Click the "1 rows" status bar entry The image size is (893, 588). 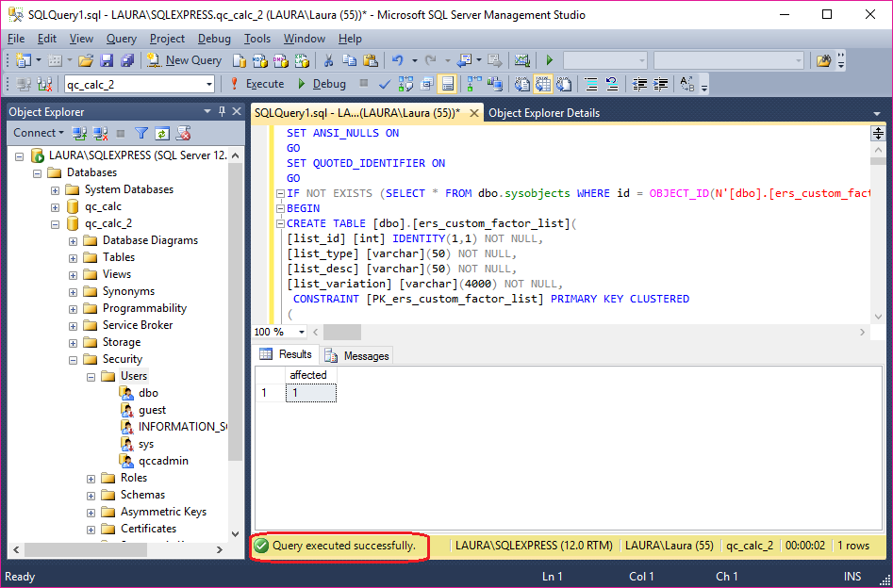coord(853,546)
